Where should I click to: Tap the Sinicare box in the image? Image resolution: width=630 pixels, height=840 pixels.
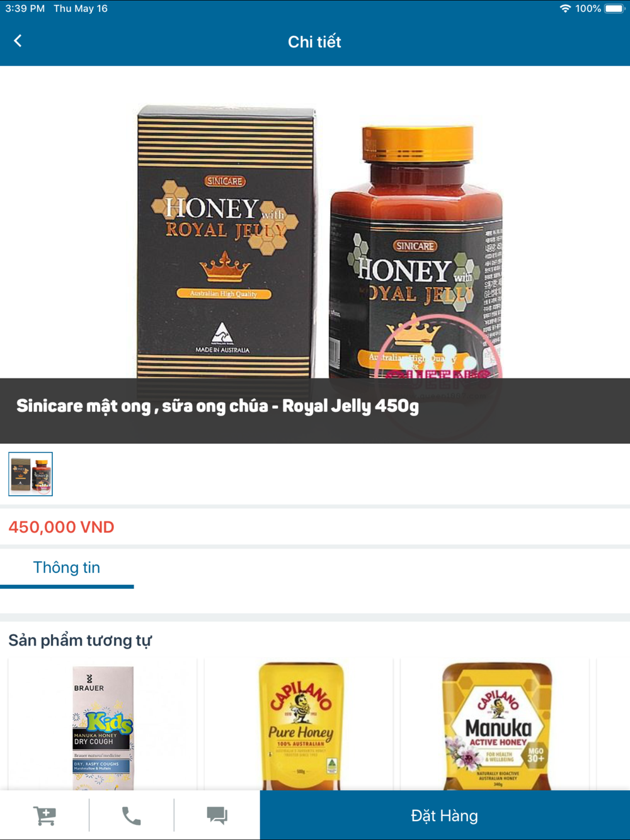click(x=226, y=242)
